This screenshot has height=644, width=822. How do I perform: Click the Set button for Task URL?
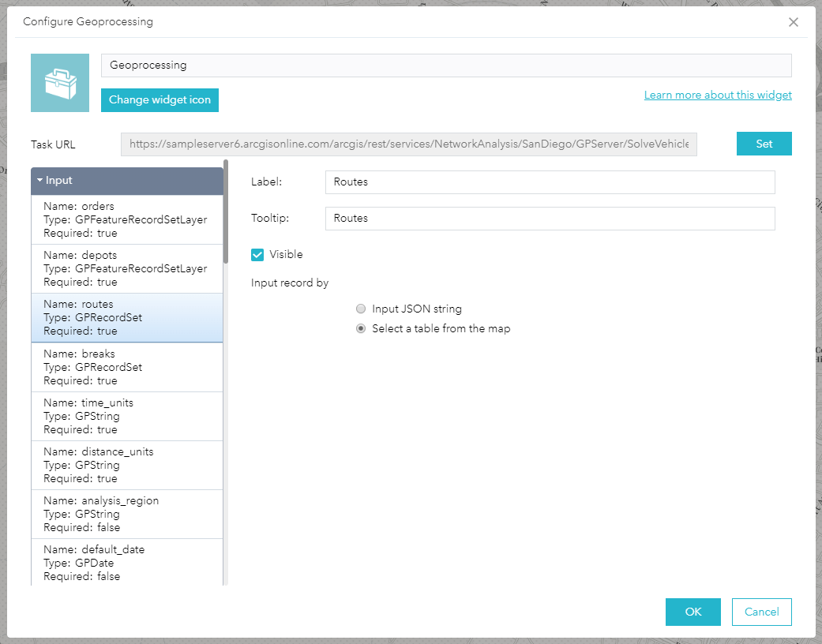pyautogui.click(x=764, y=144)
